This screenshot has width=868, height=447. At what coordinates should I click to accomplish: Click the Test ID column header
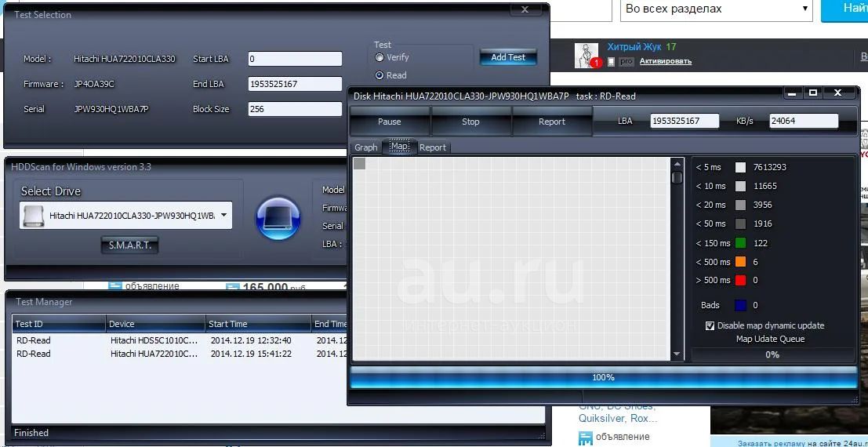[x=59, y=324]
